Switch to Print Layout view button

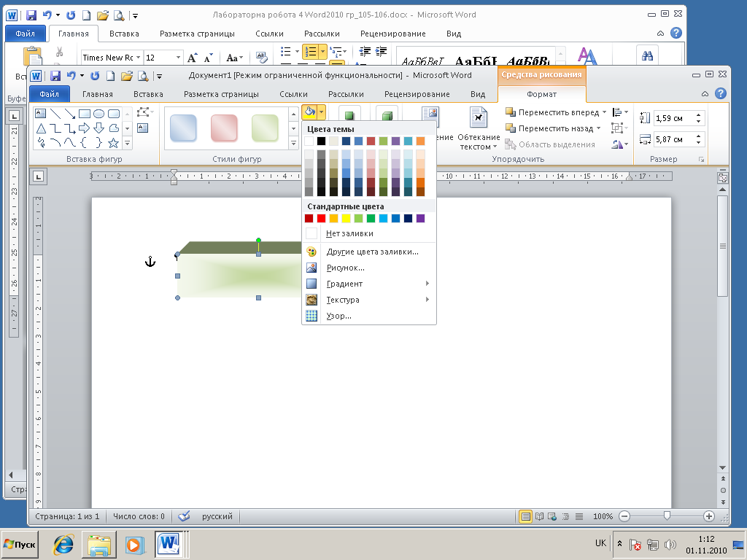point(525,516)
